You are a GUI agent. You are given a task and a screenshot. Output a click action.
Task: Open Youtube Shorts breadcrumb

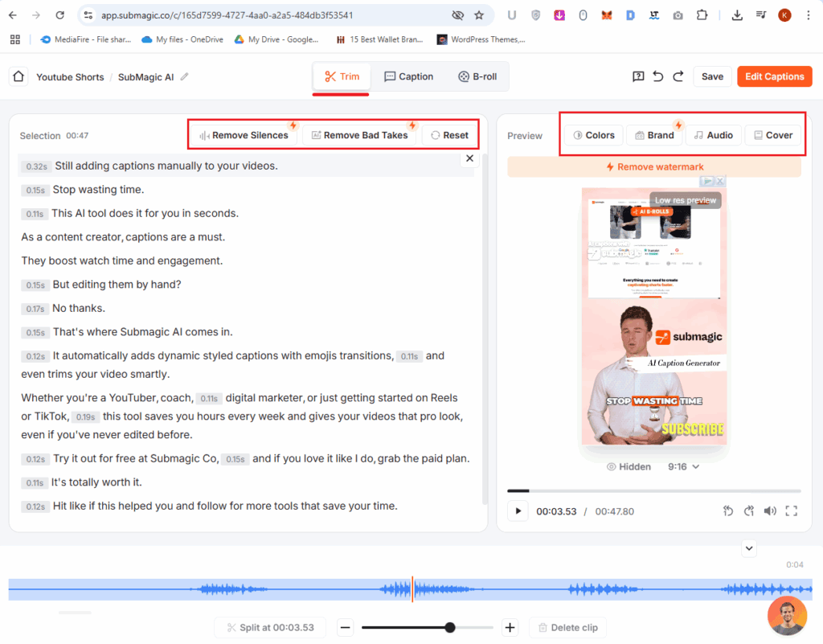[70, 77]
